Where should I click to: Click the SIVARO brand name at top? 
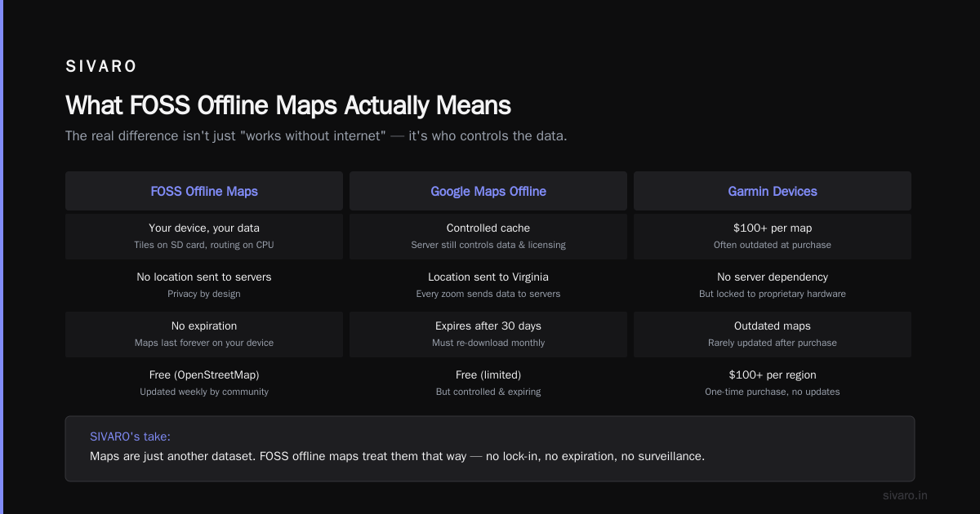(x=101, y=67)
